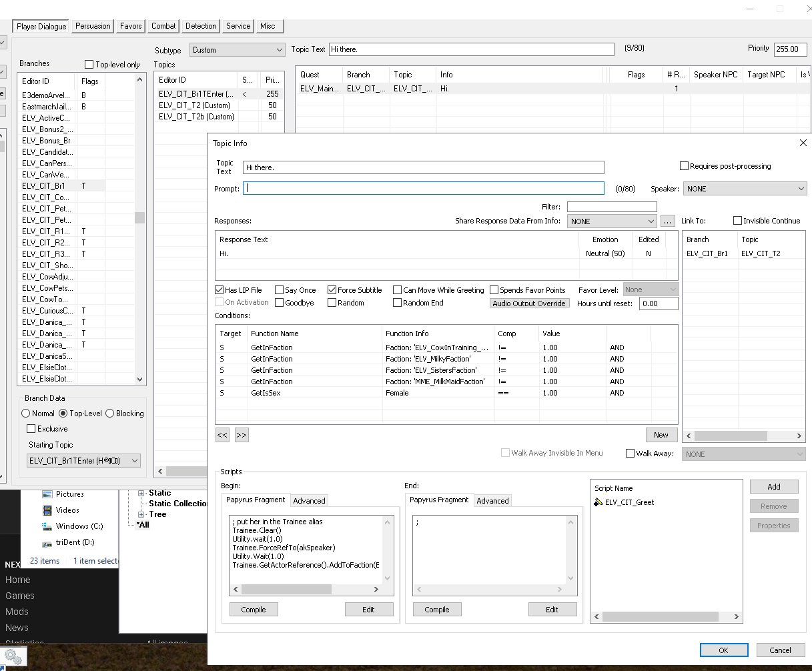Open Share Response Data From Info dropdown
The image size is (812, 671).
pyautogui.click(x=612, y=221)
